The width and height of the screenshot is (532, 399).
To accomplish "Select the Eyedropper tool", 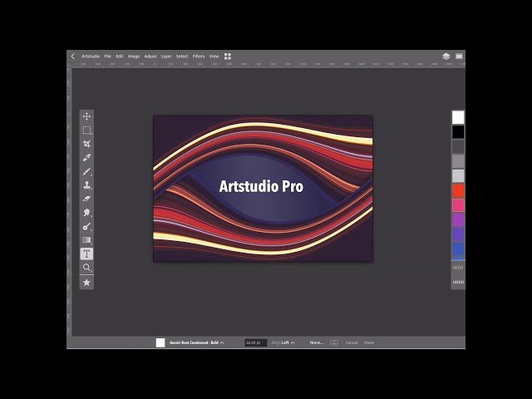I will coord(86,158).
